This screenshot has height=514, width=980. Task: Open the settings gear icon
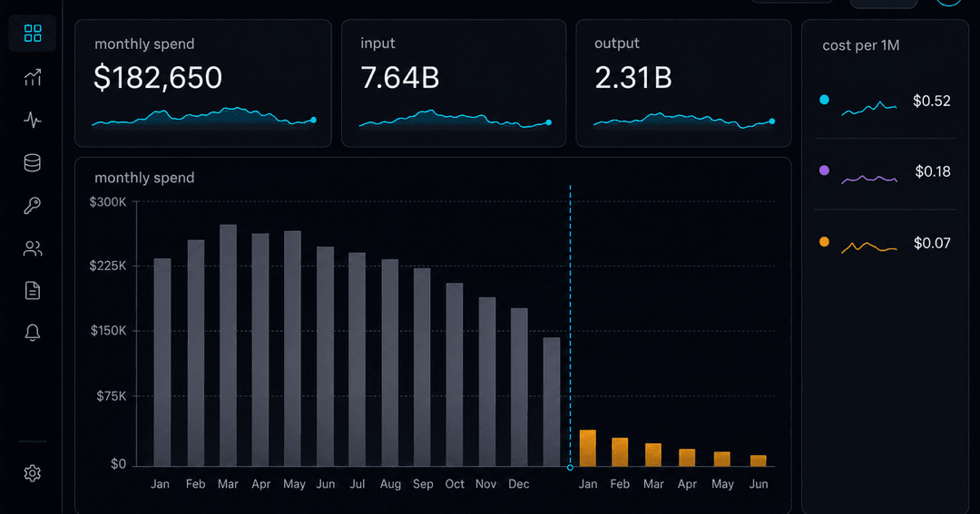33,473
